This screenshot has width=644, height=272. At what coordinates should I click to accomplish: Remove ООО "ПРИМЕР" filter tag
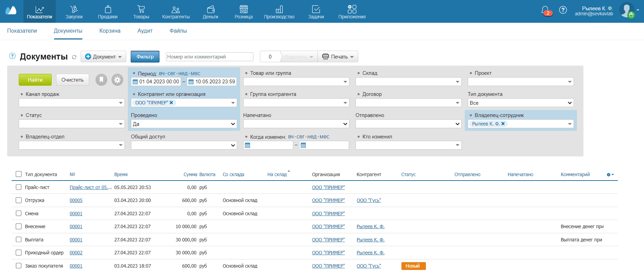point(171,103)
